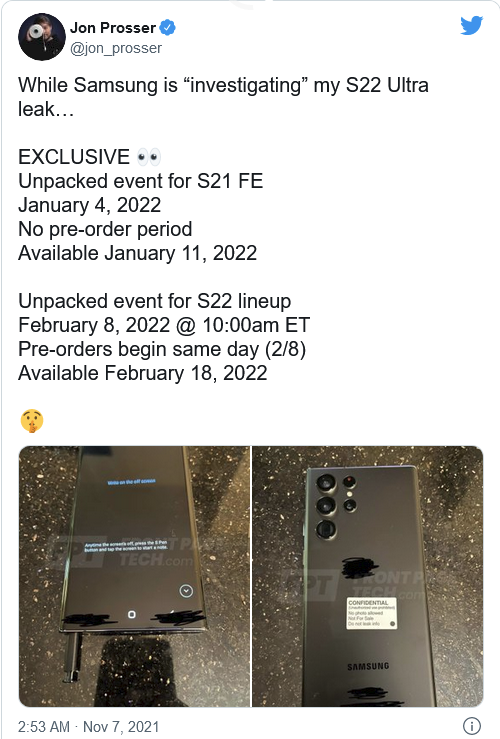Click the top camera lens on phone back
500x739 pixels.
327,483
